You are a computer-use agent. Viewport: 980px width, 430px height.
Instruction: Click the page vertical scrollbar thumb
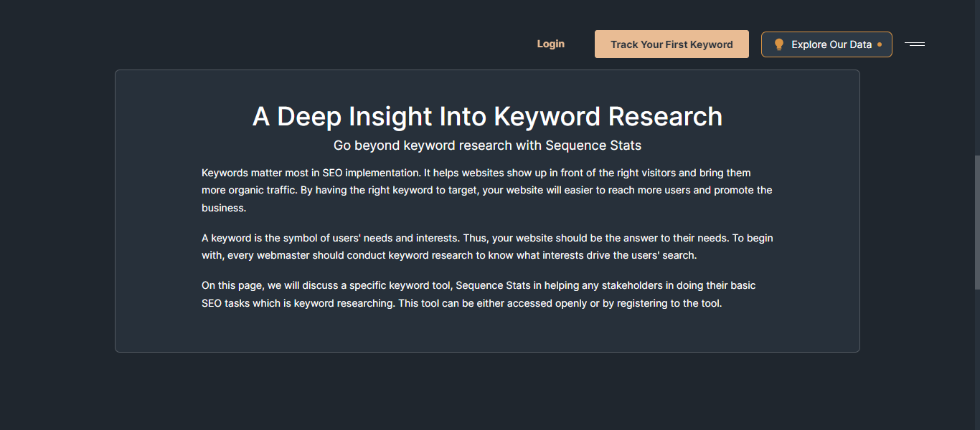click(976, 222)
